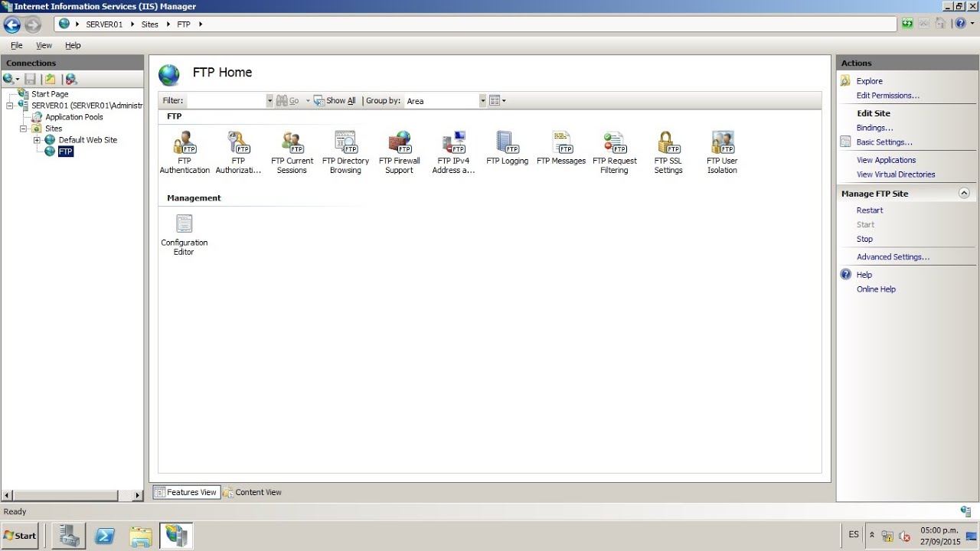Viewport: 980px width, 551px height.
Task: Click Restart under Manage FTP Site
Action: coord(870,210)
